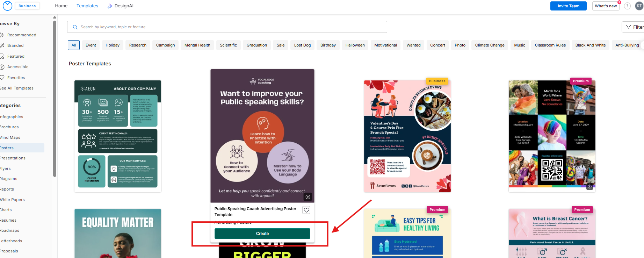This screenshot has height=258, width=644.
Task: Switch to the Templates tab
Action: pos(87,6)
